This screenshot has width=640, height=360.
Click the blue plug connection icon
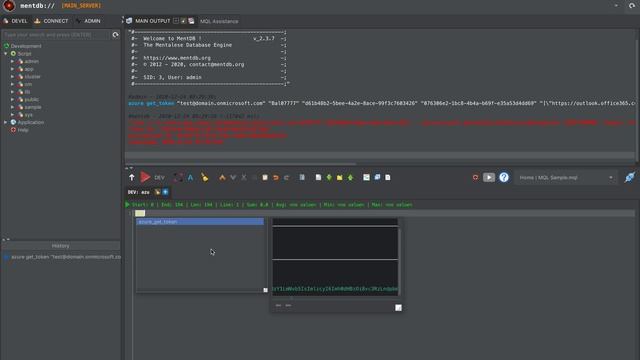point(630,177)
